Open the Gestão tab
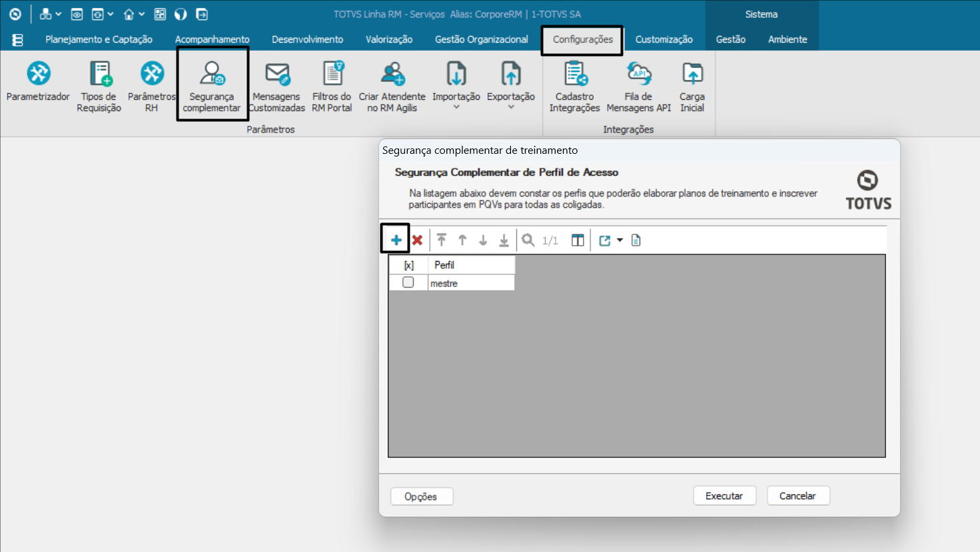This screenshot has height=552, width=980. click(x=730, y=39)
